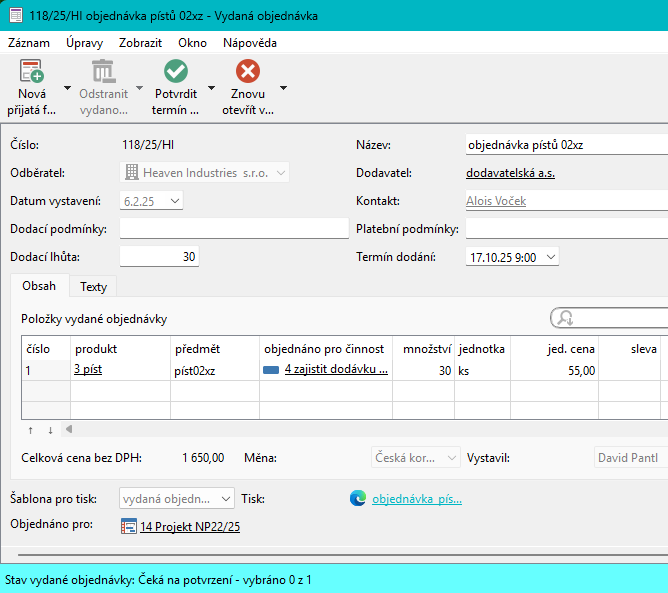Click the Edge icon beside the print document

[358, 498]
